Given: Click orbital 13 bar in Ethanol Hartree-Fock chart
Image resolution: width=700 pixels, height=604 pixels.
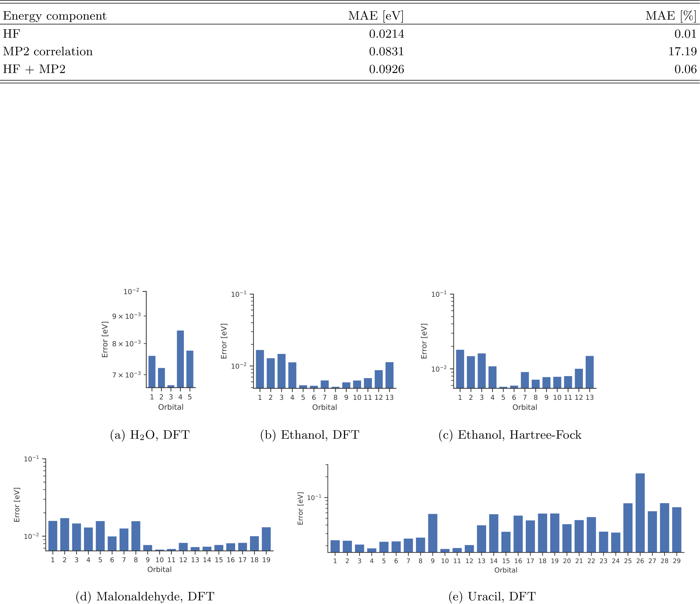Looking at the screenshot, I should pyautogui.click(x=589, y=372).
